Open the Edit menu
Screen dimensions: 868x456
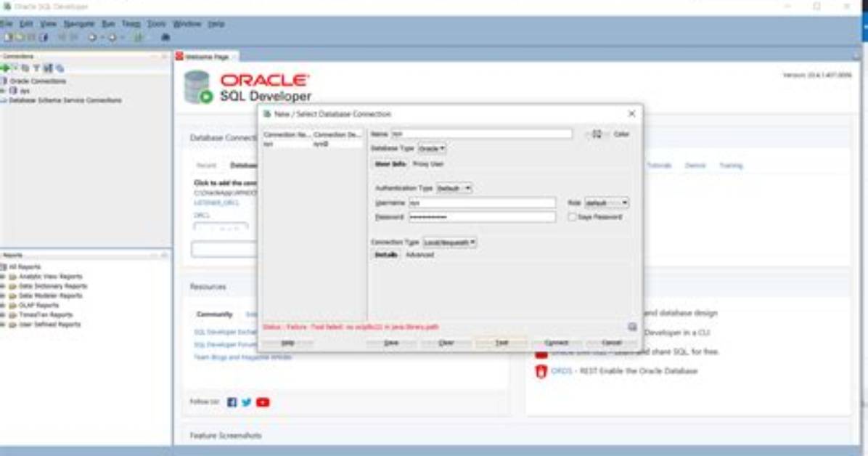pos(26,24)
